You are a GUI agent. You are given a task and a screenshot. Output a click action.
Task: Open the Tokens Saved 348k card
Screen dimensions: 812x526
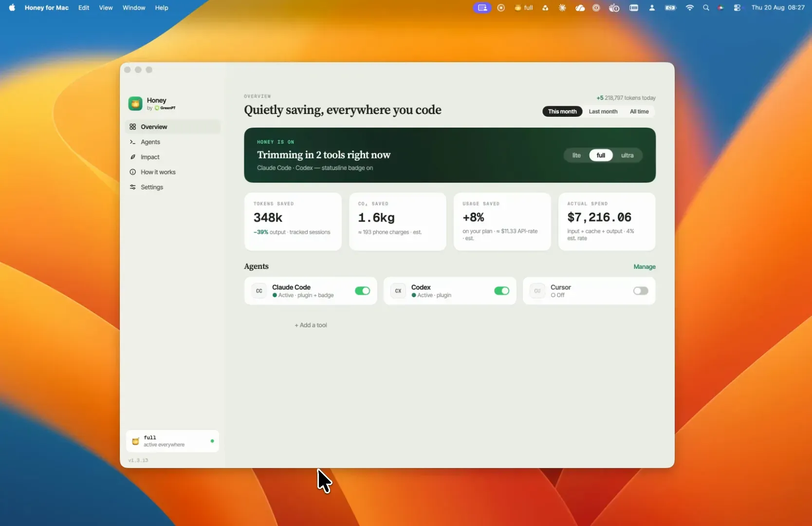[x=293, y=222]
